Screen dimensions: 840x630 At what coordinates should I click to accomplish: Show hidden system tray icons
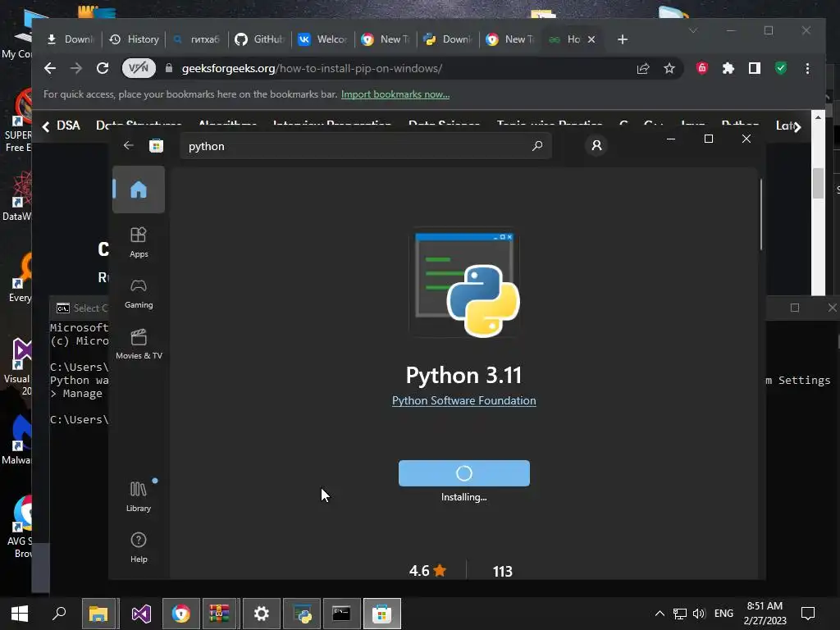click(660, 614)
